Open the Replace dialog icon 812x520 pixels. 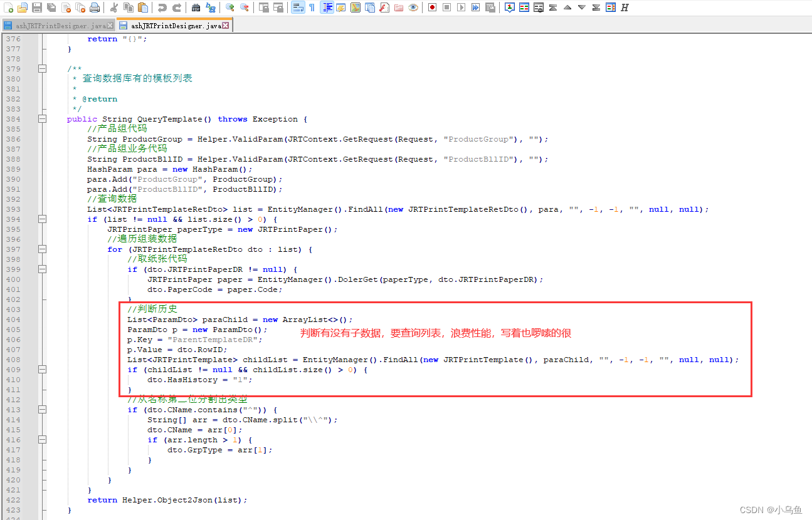pyautogui.click(x=211, y=8)
